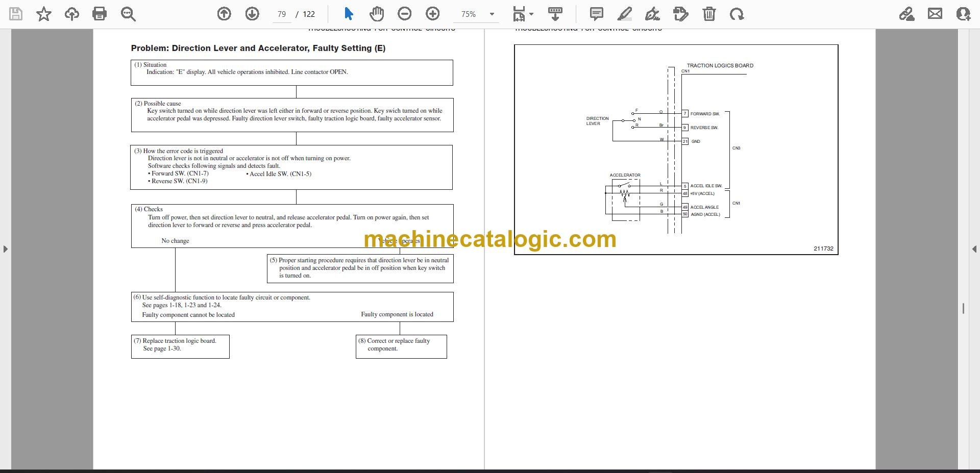The image size is (980, 473).
Task: Expand the left navigation pane arrow
Action: click(5, 249)
